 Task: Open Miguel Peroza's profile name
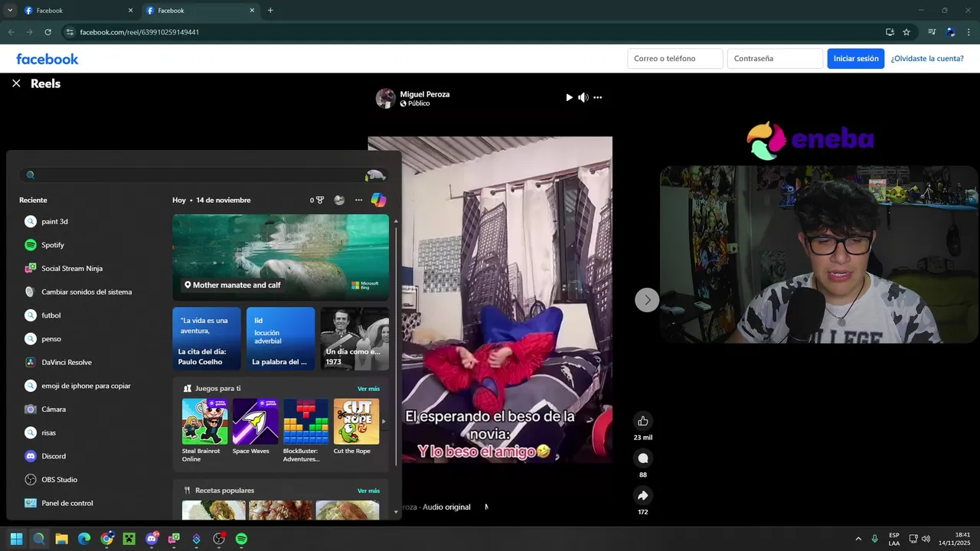tap(425, 94)
